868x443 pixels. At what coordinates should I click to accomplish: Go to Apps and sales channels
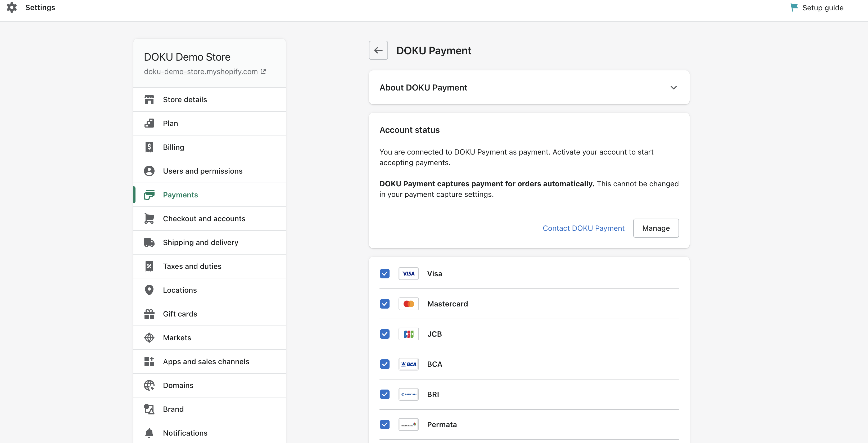point(210,361)
